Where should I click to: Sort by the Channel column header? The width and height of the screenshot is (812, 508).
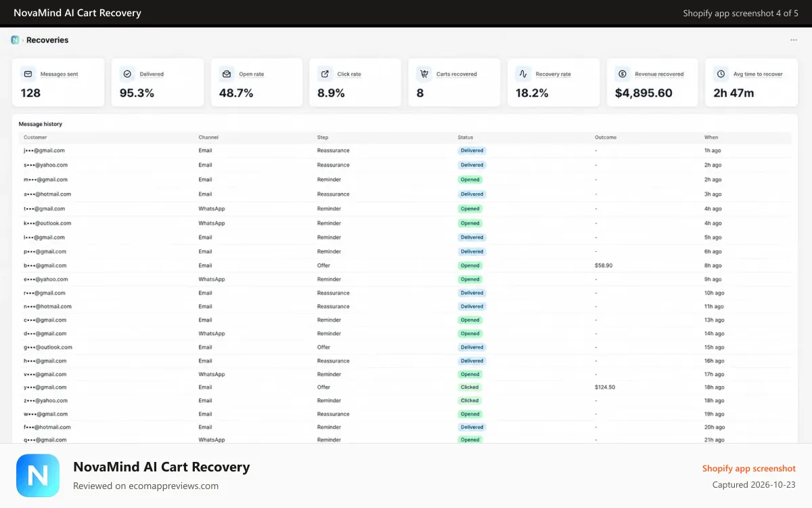pyautogui.click(x=208, y=137)
